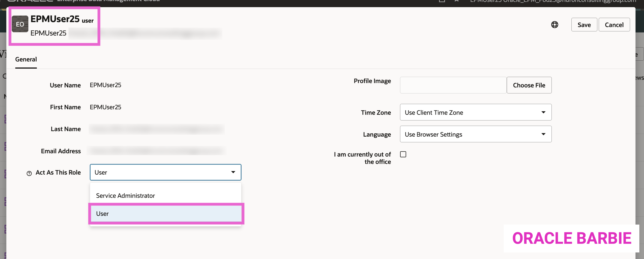Open the Time Zone dropdown
The image size is (644, 259).
point(475,112)
